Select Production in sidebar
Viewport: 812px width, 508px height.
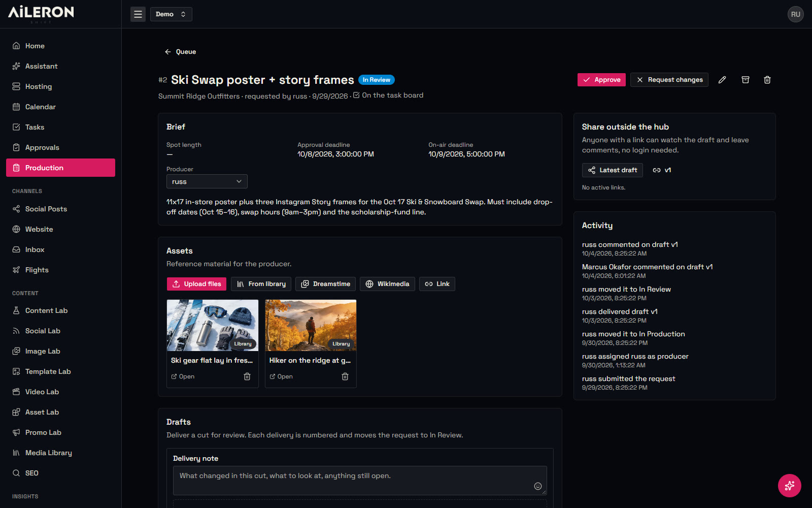(x=60, y=168)
